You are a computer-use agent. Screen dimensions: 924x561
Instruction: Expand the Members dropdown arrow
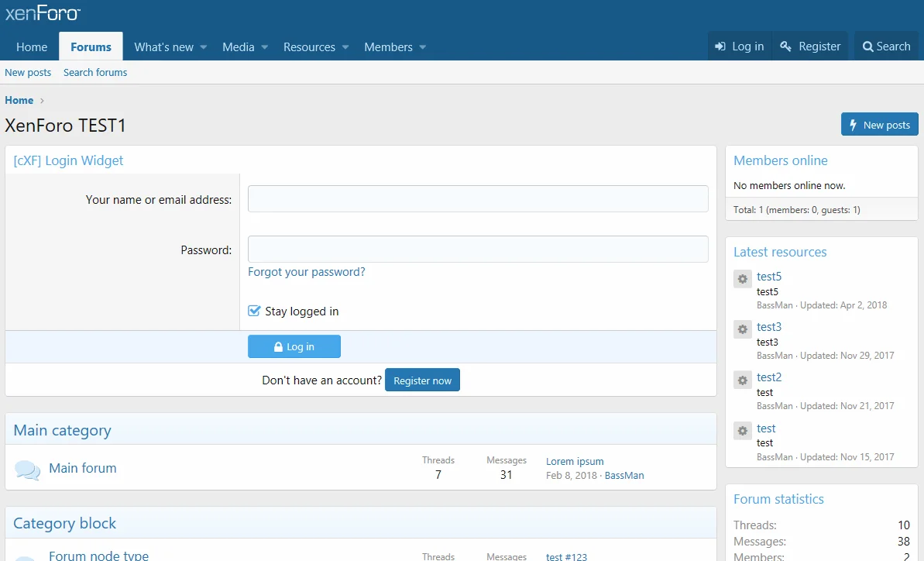point(423,47)
